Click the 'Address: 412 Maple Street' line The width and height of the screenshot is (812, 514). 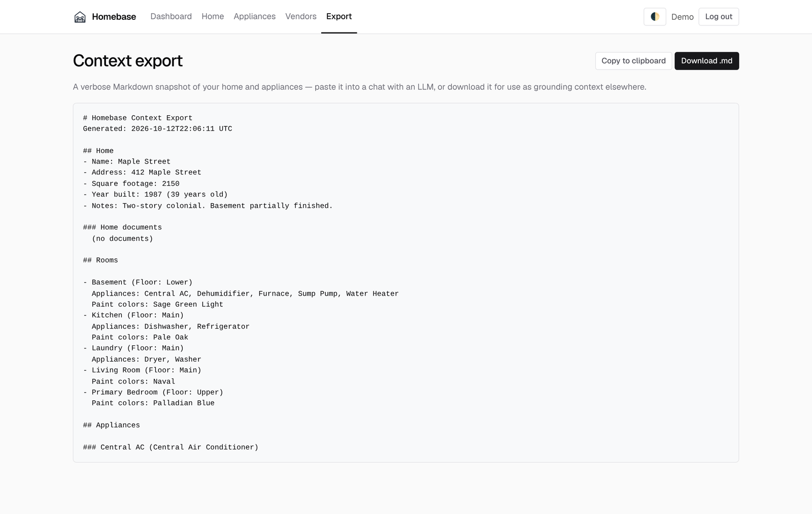pyautogui.click(x=142, y=172)
